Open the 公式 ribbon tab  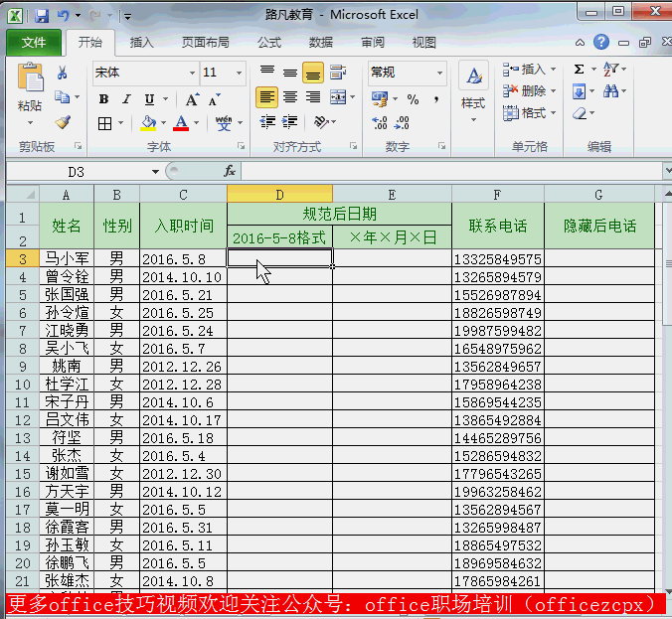point(269,43)
